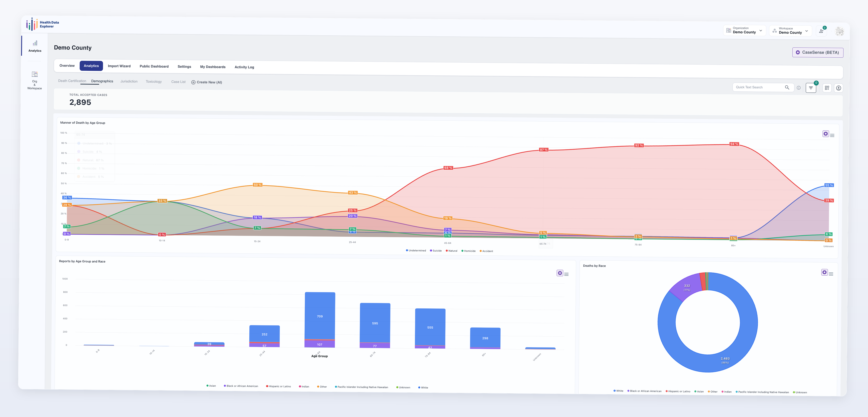The width and height of the screenshot is (868, 417).
Task: Open the invite user icon
Action: (x=821, y=31)
